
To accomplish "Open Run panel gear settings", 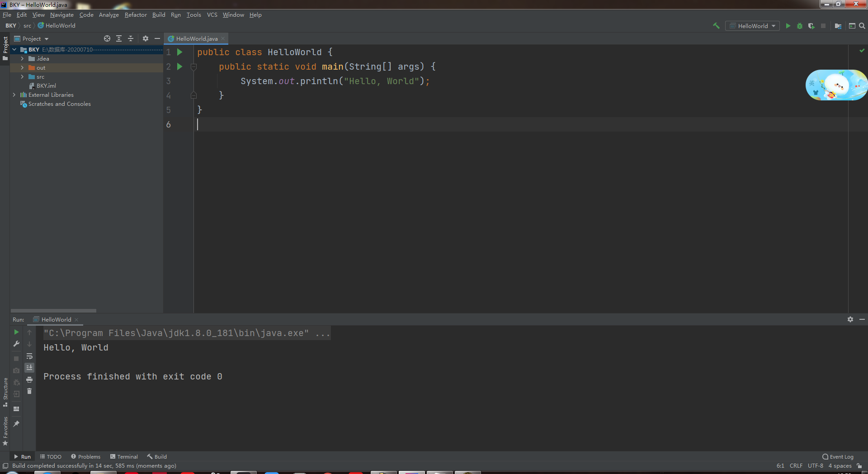I will click(x=850, y=319).
